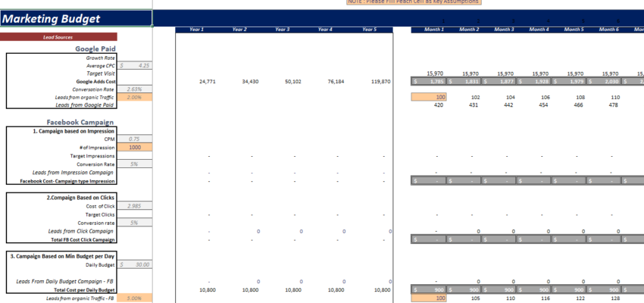644x303 pixels.
Task: Click the Year 1 column header
Action: tap(196, 30)
